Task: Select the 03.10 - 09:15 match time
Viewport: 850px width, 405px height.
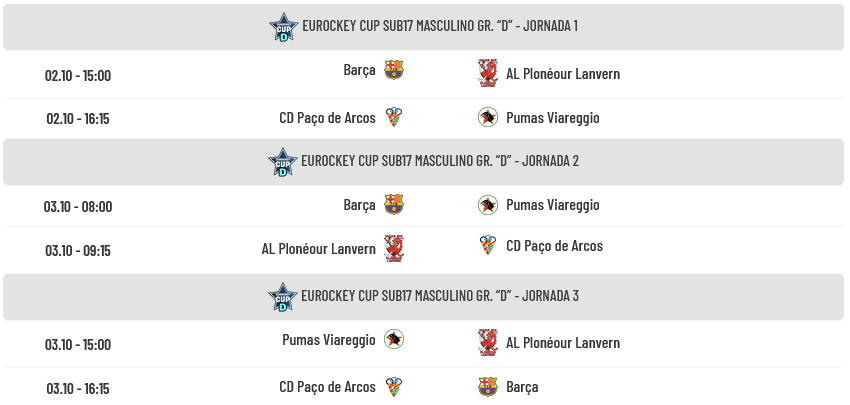Action: point(78,250)
